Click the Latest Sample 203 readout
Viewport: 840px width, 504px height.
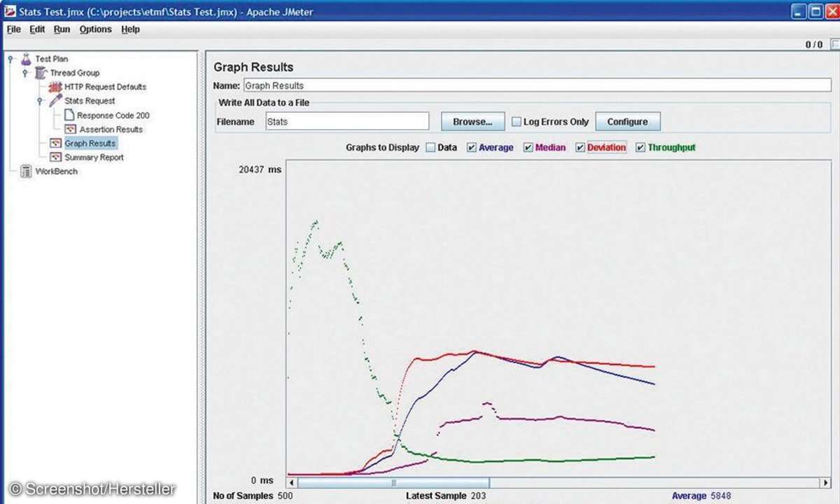click(445, 496)
